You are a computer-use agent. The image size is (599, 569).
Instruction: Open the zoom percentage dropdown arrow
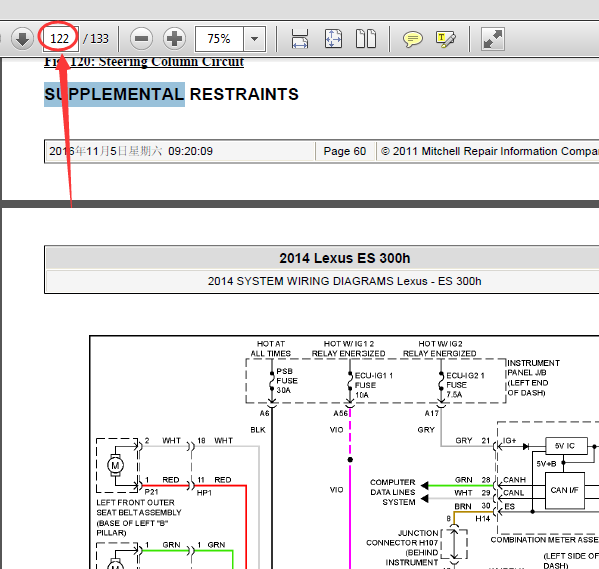point(254,39)
